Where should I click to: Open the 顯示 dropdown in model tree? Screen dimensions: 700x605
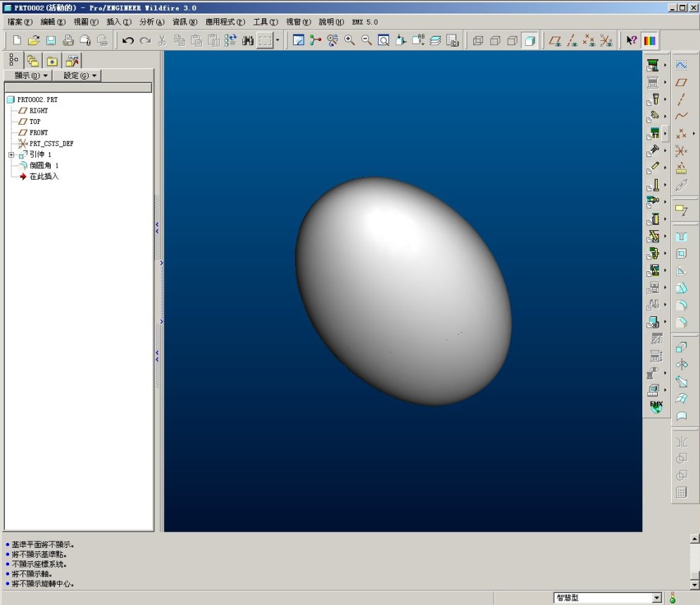[x=28, y=75]
